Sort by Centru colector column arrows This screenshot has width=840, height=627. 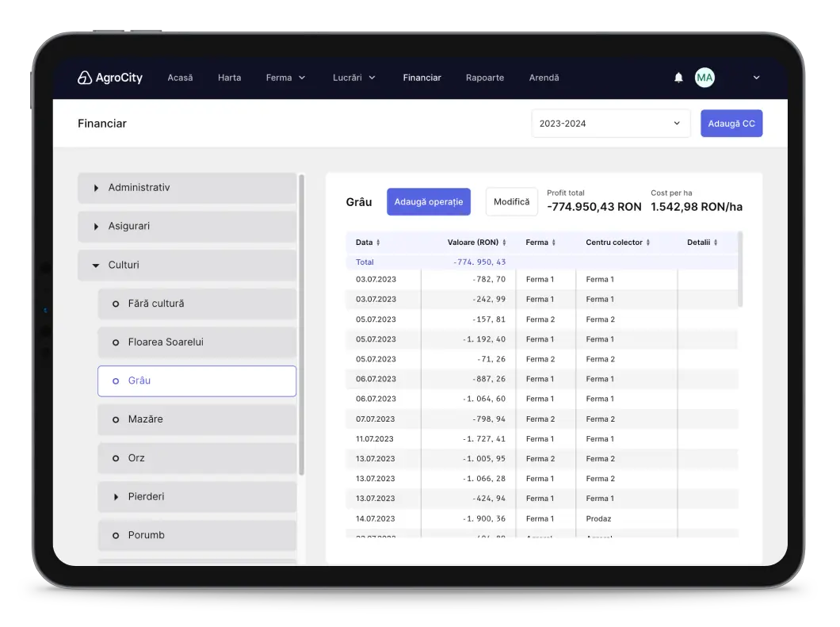pos(647,243)
